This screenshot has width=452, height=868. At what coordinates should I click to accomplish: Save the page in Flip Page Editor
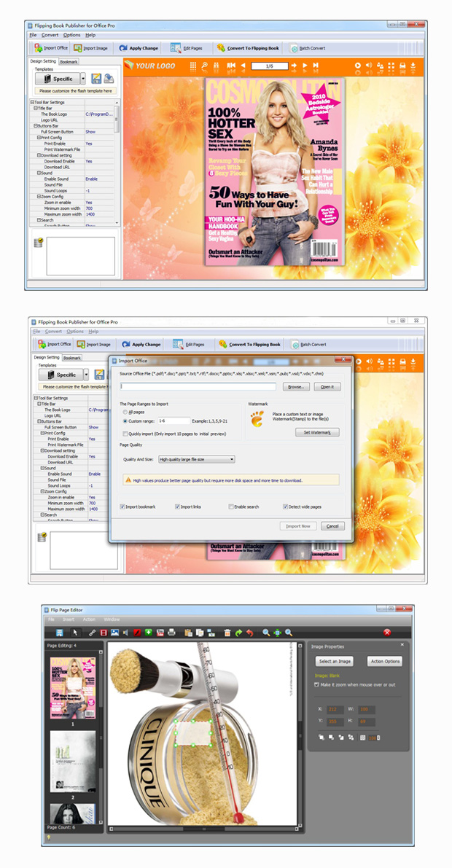pyautogui.click(x=59, y=632)
